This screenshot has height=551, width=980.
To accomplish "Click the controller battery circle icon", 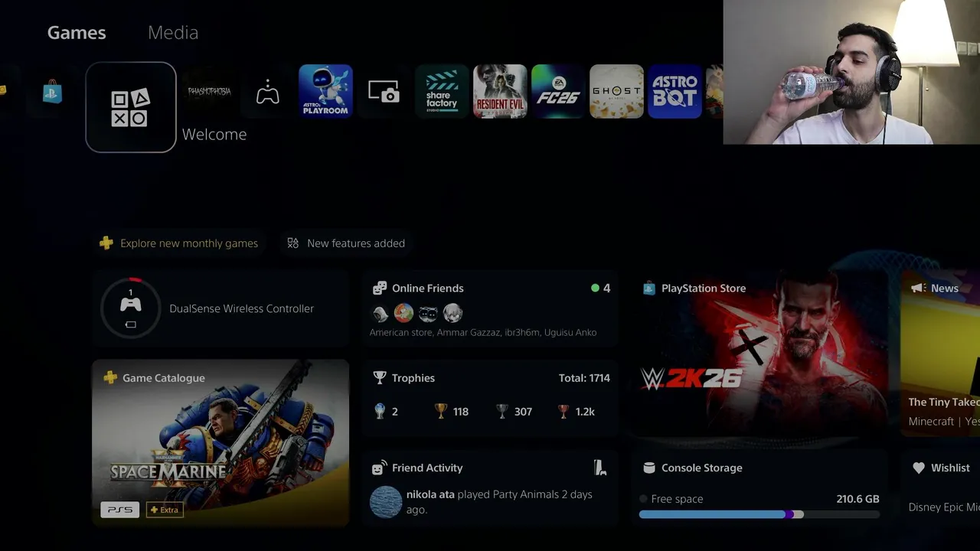I will (131, 308).
